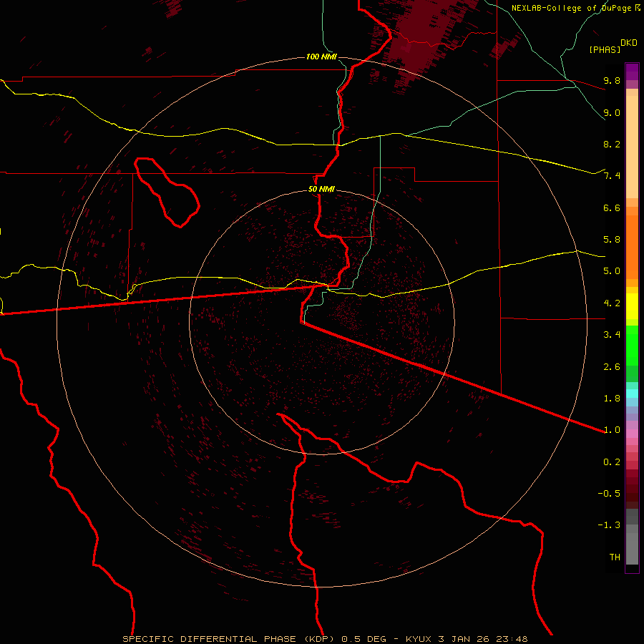Click the 5.0 value on the color scale

click(612, 271)
